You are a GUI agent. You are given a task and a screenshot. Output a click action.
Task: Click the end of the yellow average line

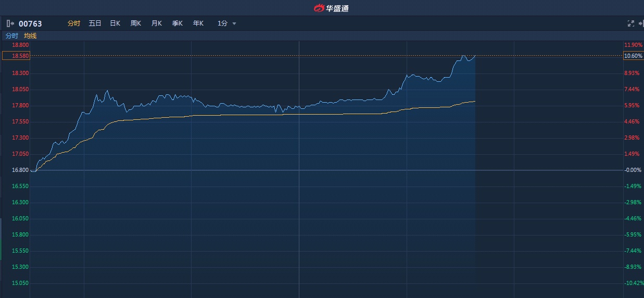point(475,101)
